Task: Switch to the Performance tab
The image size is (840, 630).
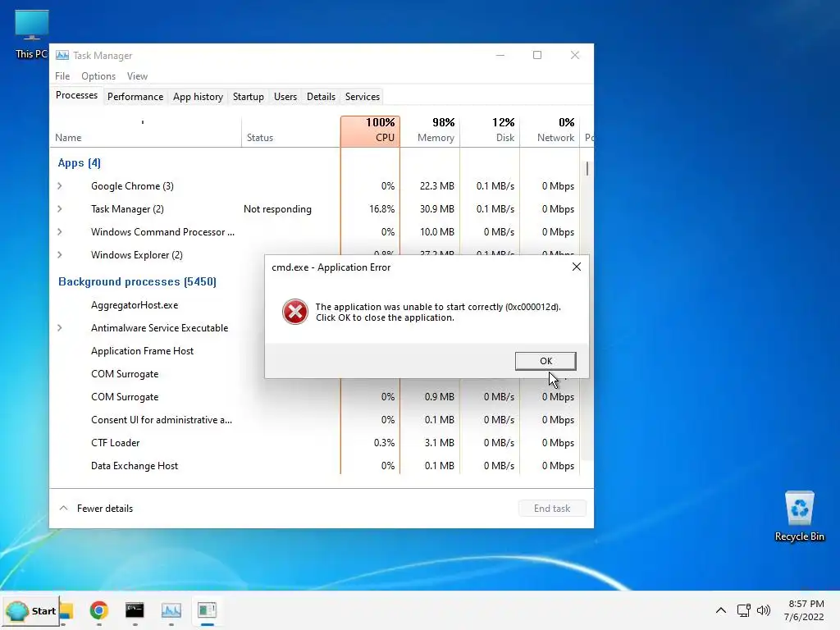Action: pos(135,97)
